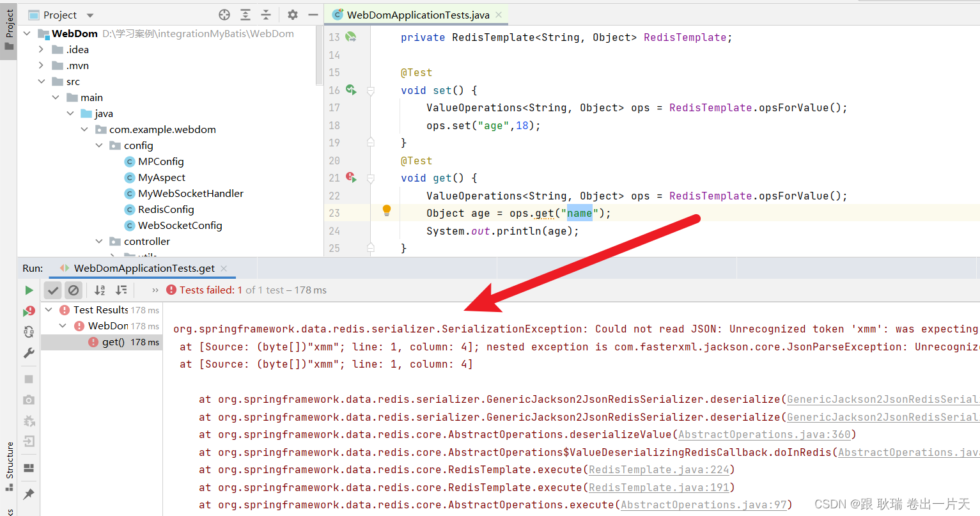Expand the controller package

click(99, 241)
